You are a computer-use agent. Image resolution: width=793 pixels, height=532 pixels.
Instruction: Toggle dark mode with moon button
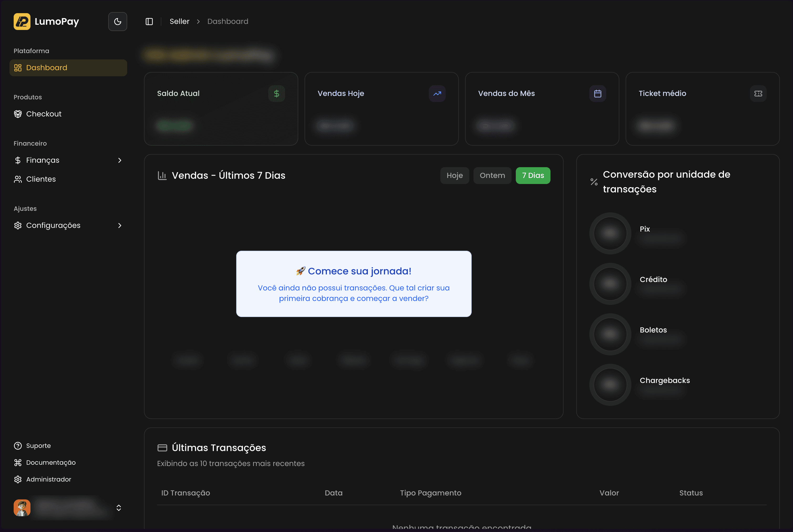pos(117,21)
